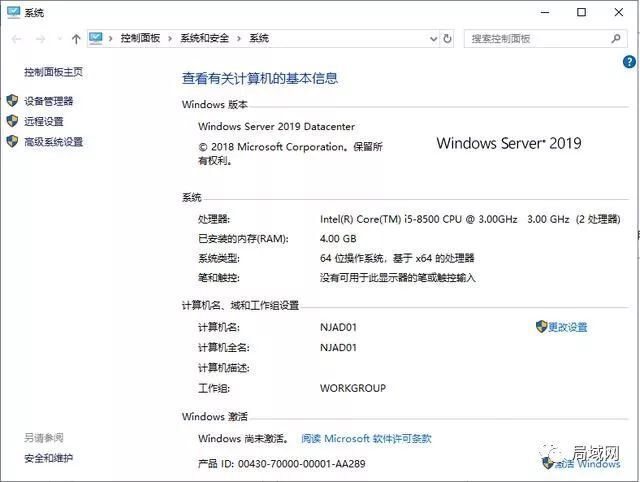Open 安全和维护 under 另请参阅

(x=48, y=458)
